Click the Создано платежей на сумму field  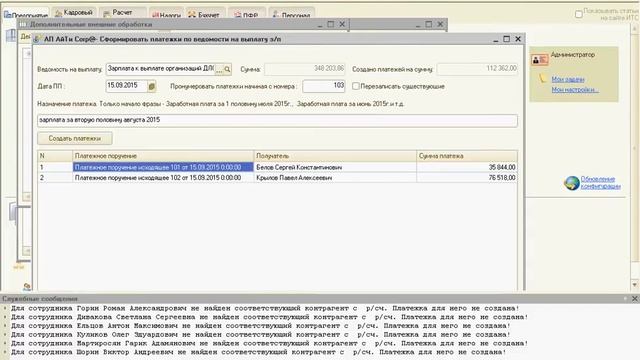[x=477, y=69]
